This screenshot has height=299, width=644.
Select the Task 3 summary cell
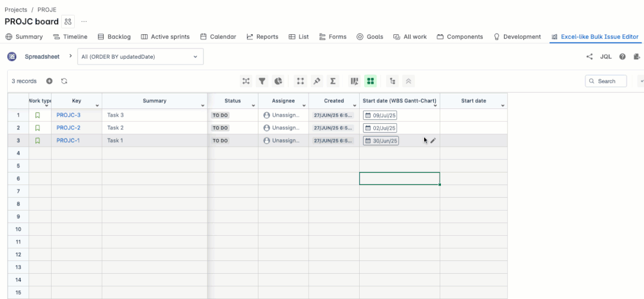click(x=155, y=115)
